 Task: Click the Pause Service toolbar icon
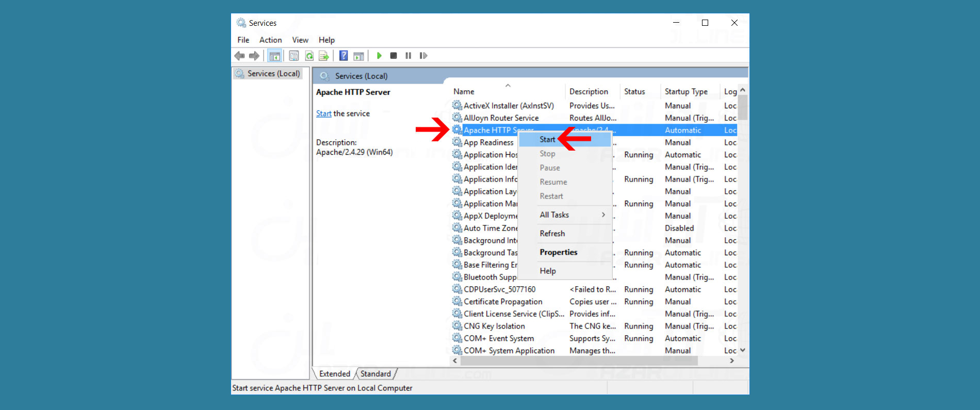coord(408,56)
